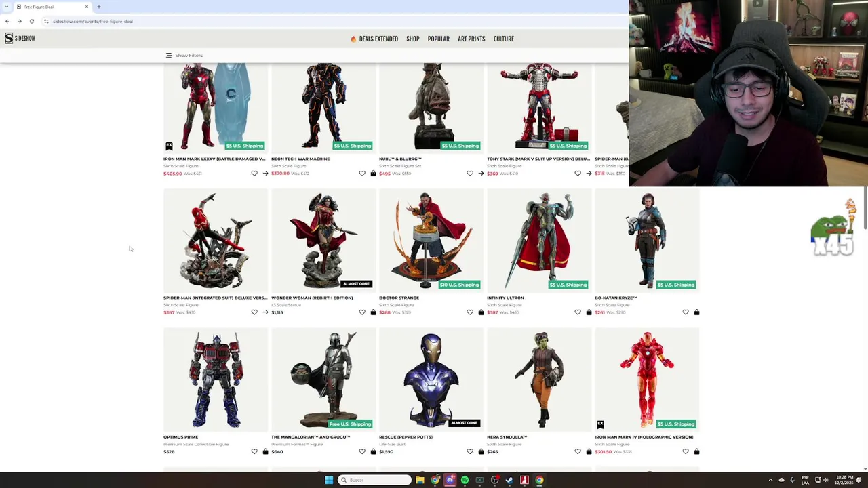Close the Free Figure Deal tab
Image resolution: width=868 pixels, height=488 pixels.
pos(87,7)
